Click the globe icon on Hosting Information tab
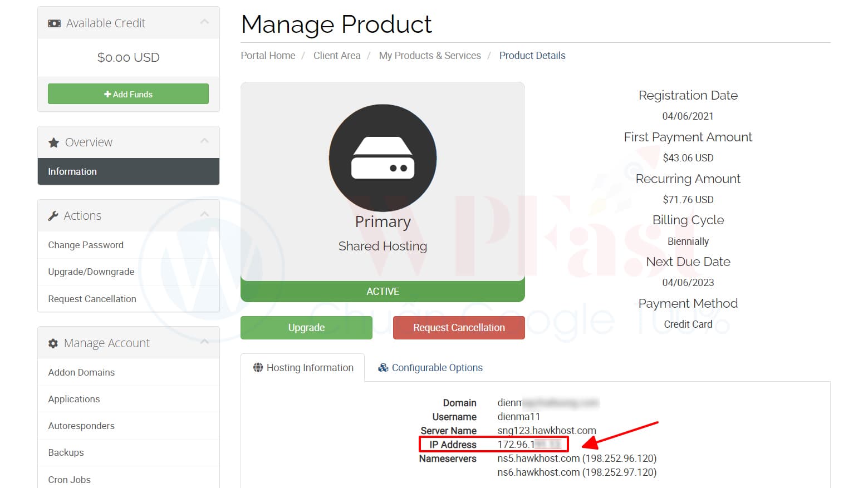The image size is (868, 488). coord(258,368)
